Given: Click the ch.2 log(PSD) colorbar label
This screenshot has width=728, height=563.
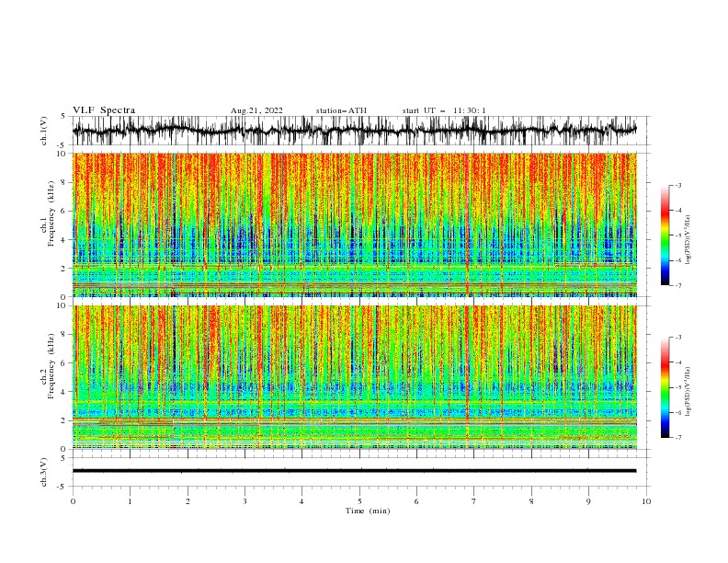Looking at the screenshot, I should click(688, 392).
